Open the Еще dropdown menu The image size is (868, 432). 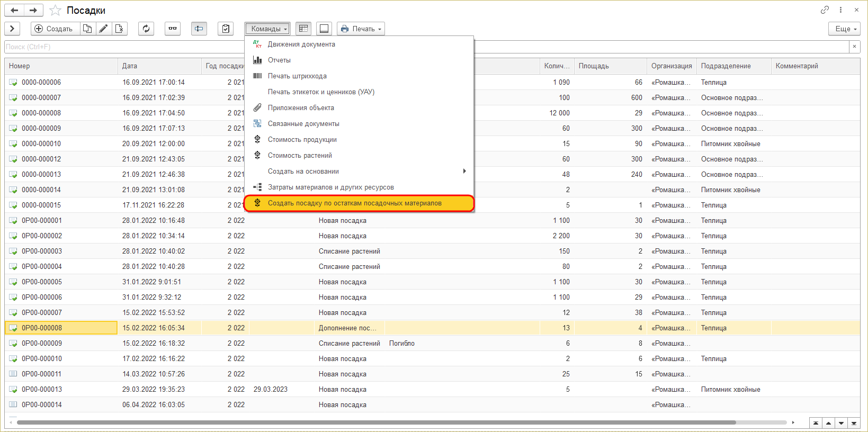[x=844, y=29]
